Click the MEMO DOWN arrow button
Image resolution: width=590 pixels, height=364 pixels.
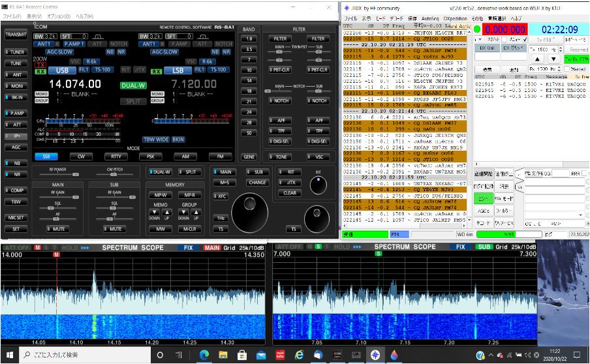click(154, 212)
